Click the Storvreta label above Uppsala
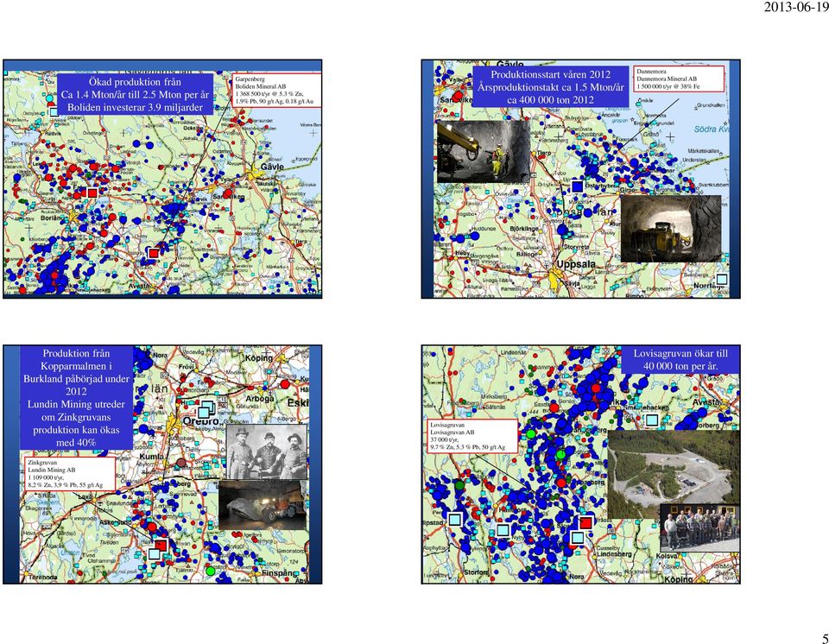Screen dimensions: 829x644 (x=577, y=247)
